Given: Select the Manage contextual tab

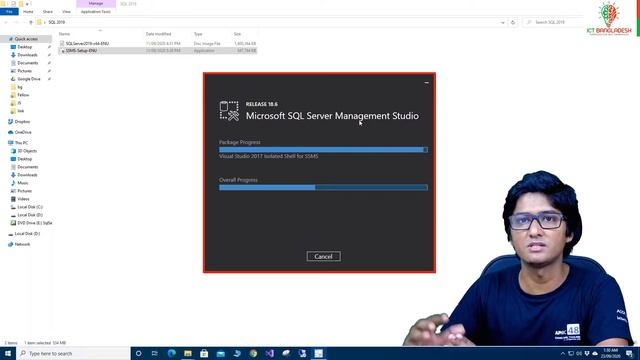Looking at the screenshot, I should (96, 3).
